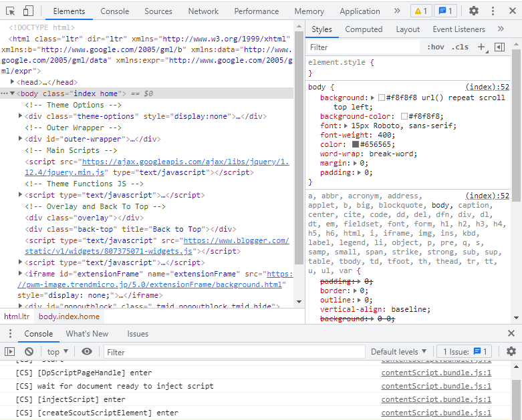This screenshot has width=522, height=420.
Task: Switch to the Sources tab
Action: tap(158, 11)
